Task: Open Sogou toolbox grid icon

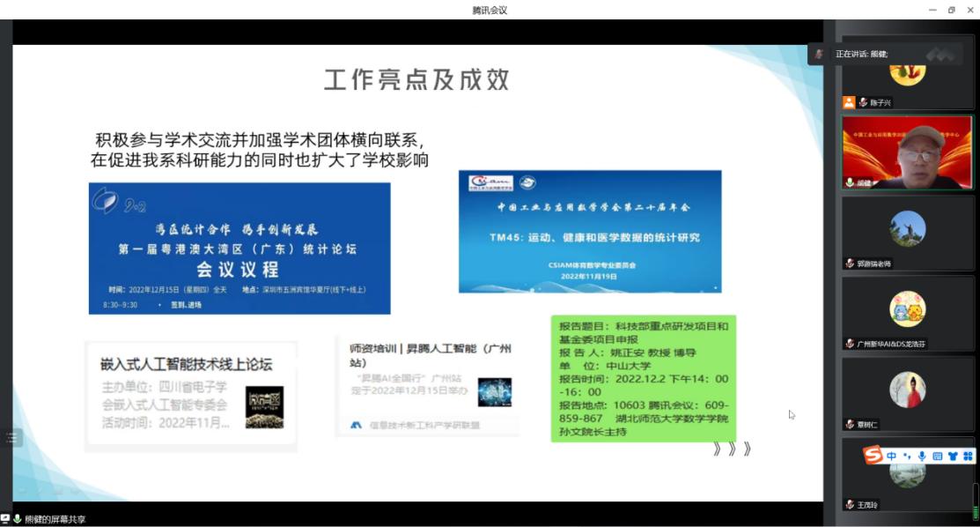Action: click(x=967, y=456)
